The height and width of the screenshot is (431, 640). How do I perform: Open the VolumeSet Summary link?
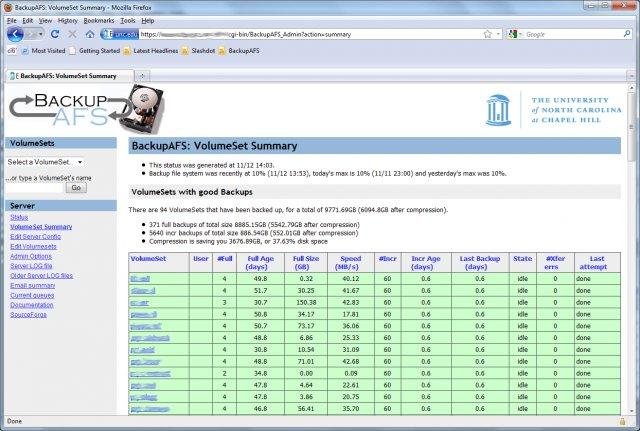click(x=41, y=227)
